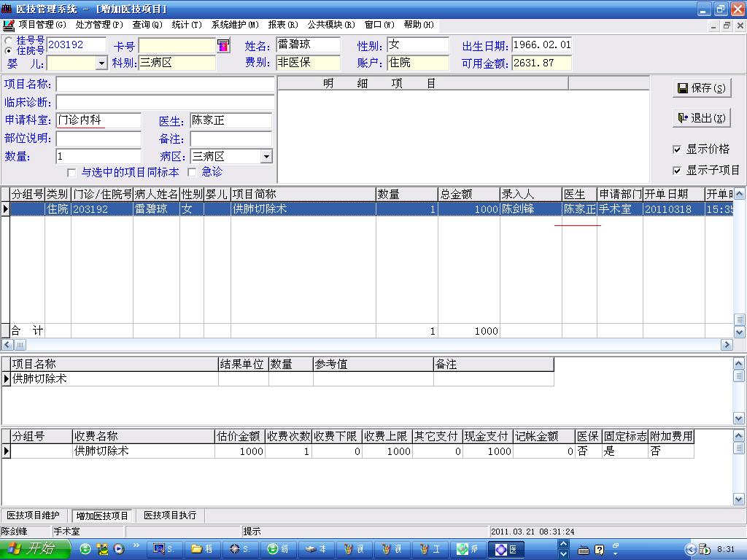Image resolution: width=747 pixels, height=560 pixels.
Task: Click the on-screen keyboard icon in taskbar
Action: point(584,550)
